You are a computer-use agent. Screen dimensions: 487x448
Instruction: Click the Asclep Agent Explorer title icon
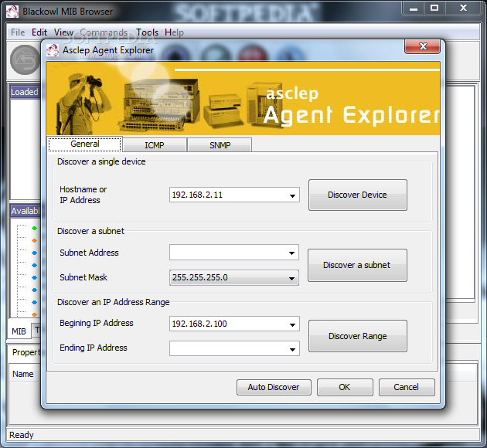tap(53, 50)
